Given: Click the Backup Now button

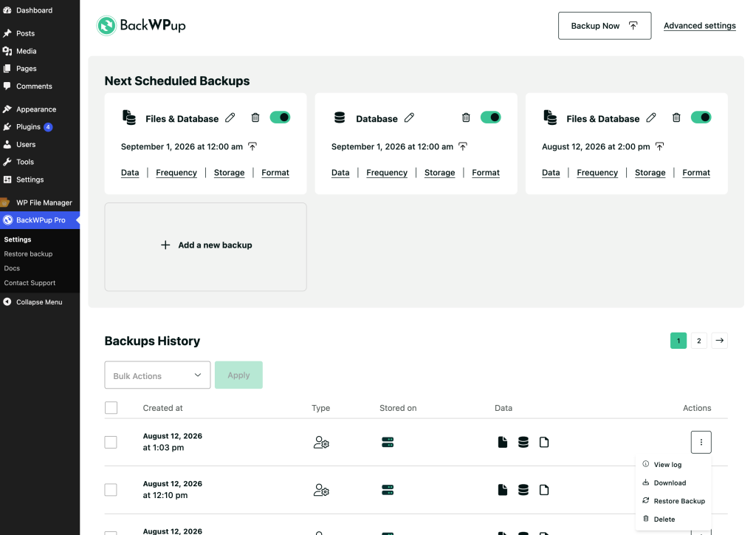Looking at the screenshot, I should [605, 26].
